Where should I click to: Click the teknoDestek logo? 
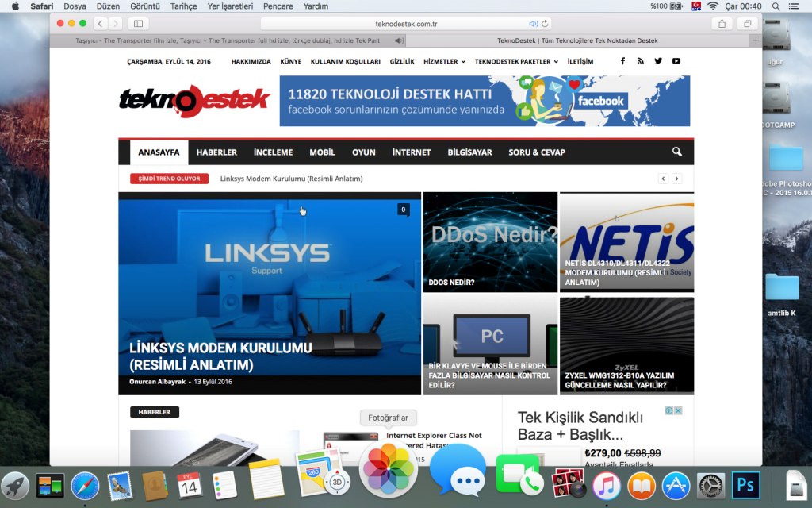tap(193, 101)
